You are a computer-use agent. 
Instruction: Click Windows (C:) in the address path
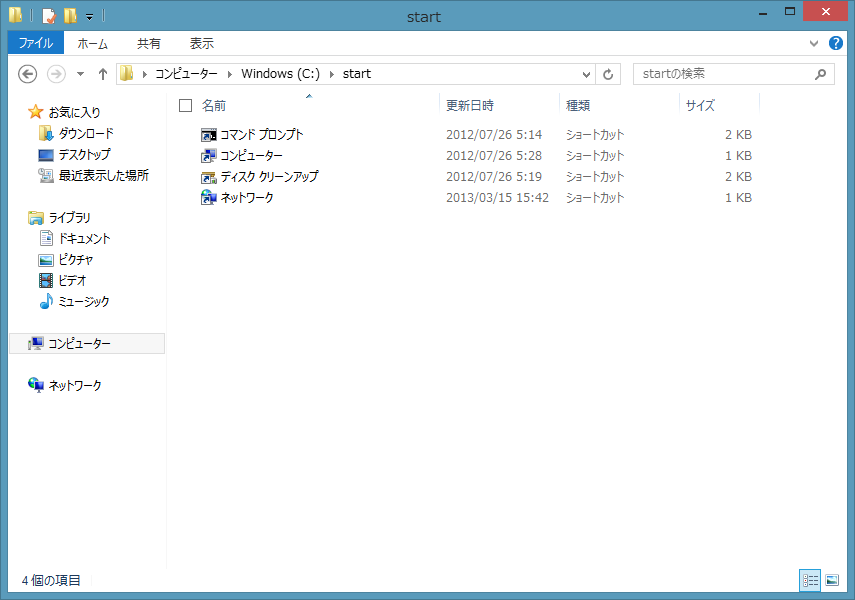point(280,74)
